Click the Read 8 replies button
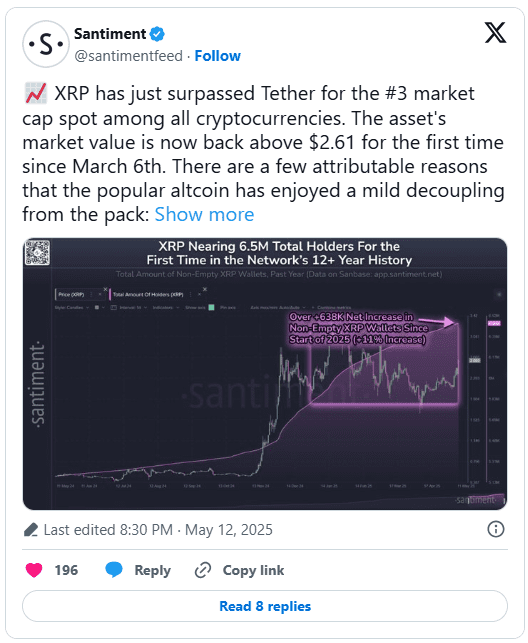 (265, 606)
